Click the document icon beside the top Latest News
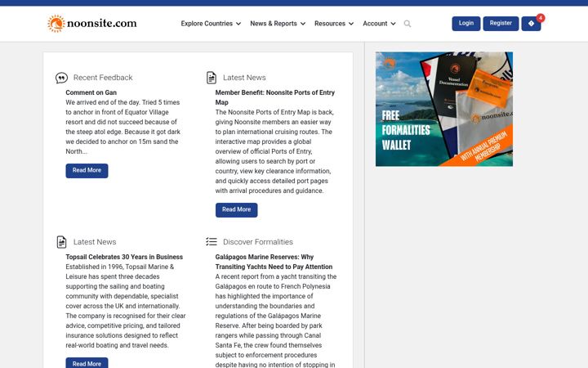Screen dimensions: 588x368 coord(212,78)
